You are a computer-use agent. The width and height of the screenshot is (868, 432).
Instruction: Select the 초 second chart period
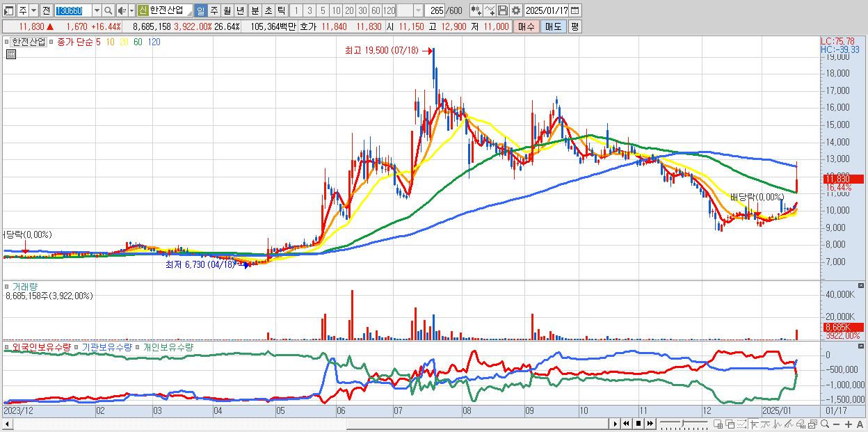coord(268,10)
